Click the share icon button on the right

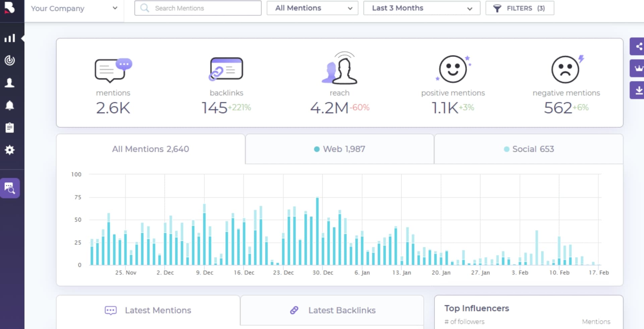tap(637, 46)
